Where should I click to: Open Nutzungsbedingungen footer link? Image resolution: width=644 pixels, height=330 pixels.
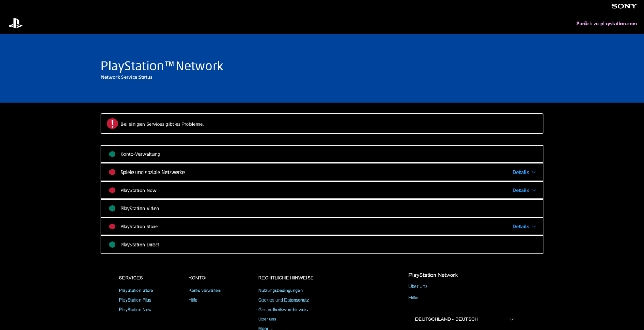coord(280,290)
